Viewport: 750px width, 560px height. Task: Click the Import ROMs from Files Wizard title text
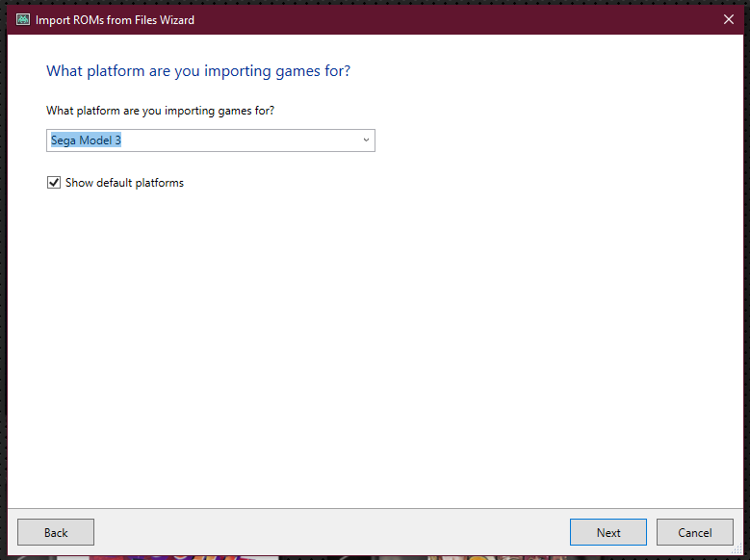click(115, 20)
